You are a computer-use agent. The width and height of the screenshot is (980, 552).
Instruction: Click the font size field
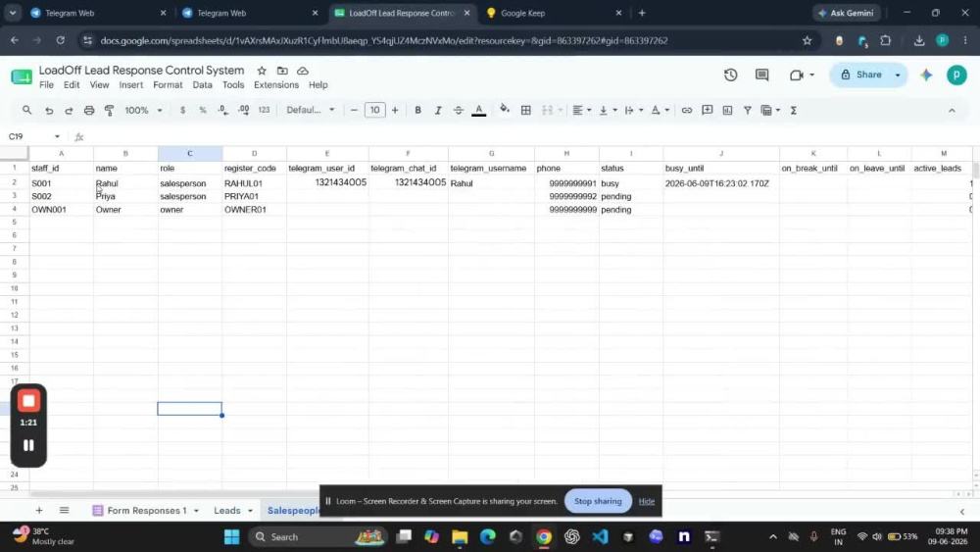pyautogui.click(x=374, y=110)
